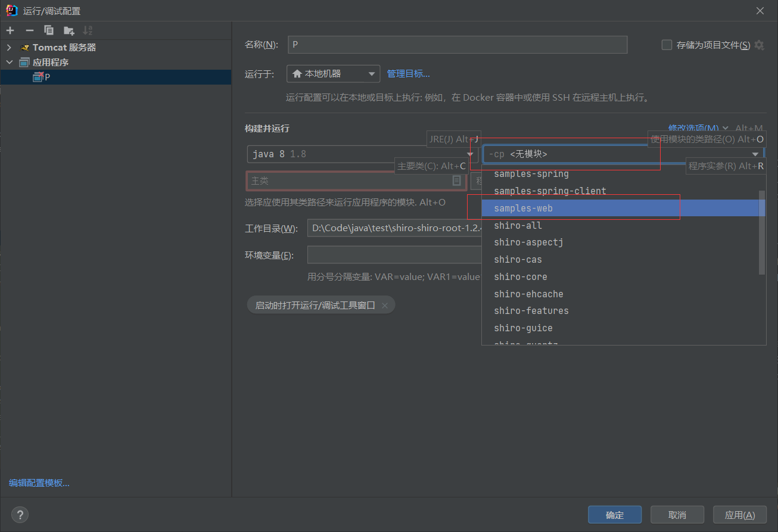778x532 pixels.
Task: Select shiro-aspectj module
Action: (620, 242)
